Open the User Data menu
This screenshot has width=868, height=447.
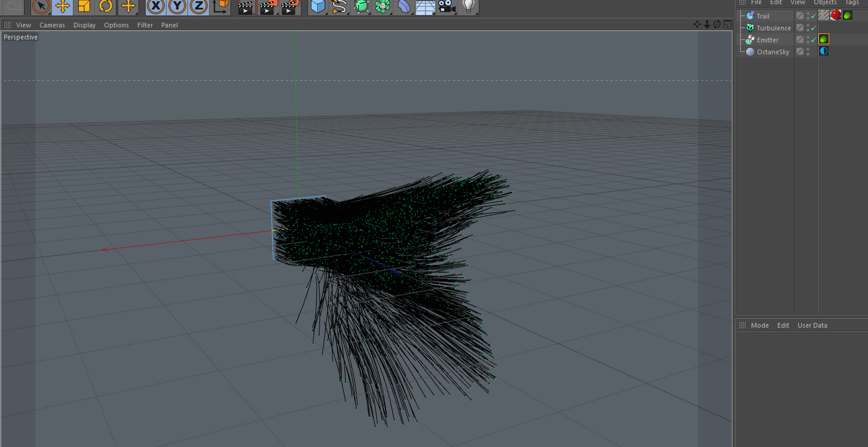click(x=812, y=325)
